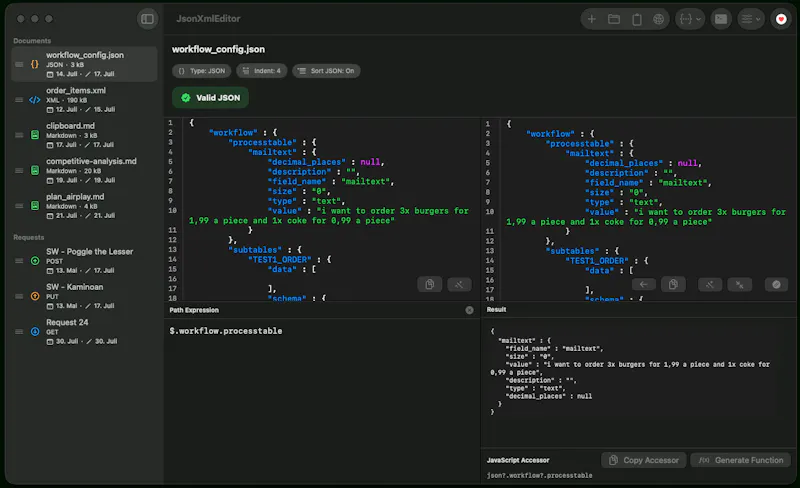Click the minify icon in right editor

pyautogui.click(x=739, y=284)
